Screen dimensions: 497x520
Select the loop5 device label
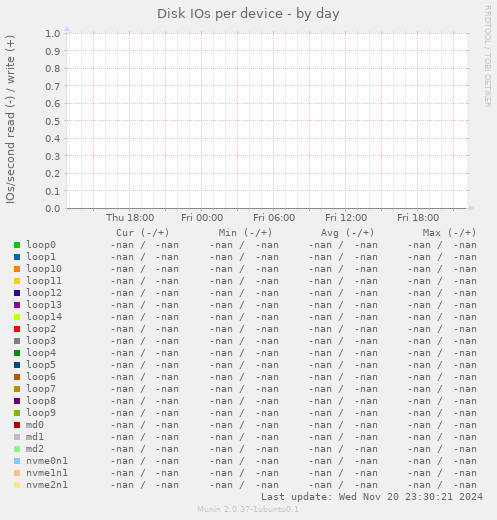point(41,365)
